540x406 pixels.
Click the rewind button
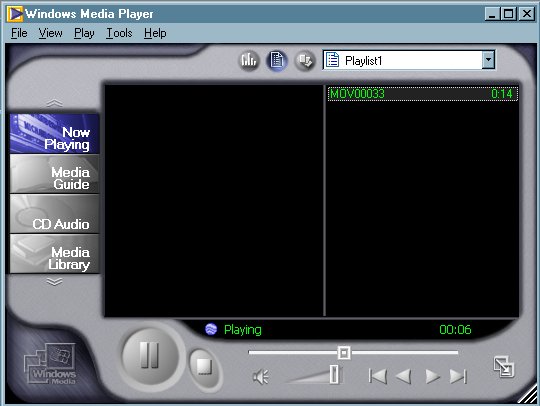coord(404,376)
